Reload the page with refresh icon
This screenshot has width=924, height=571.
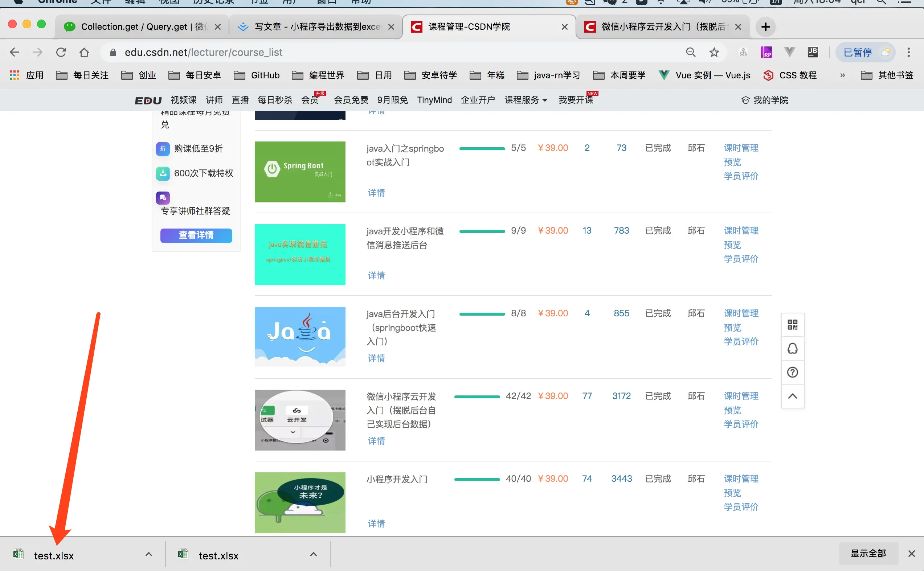61,52
